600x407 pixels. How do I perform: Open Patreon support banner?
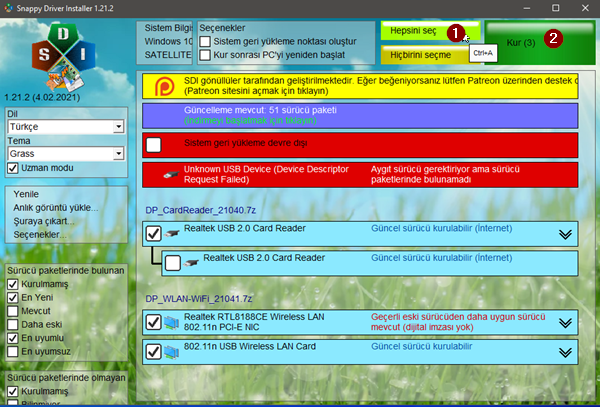coord(360,86)
